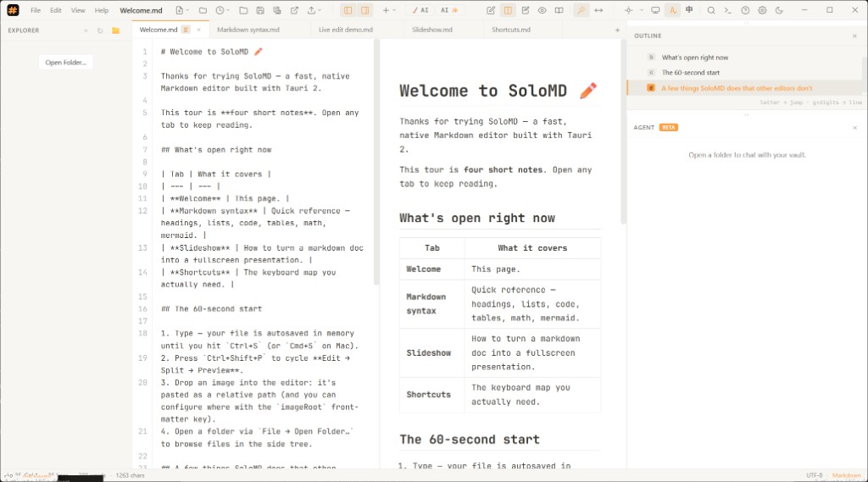Viewport: 868px width, 482px height.
Task: Click the new file icon in toolbar
Action: click(x=180, y=10)
